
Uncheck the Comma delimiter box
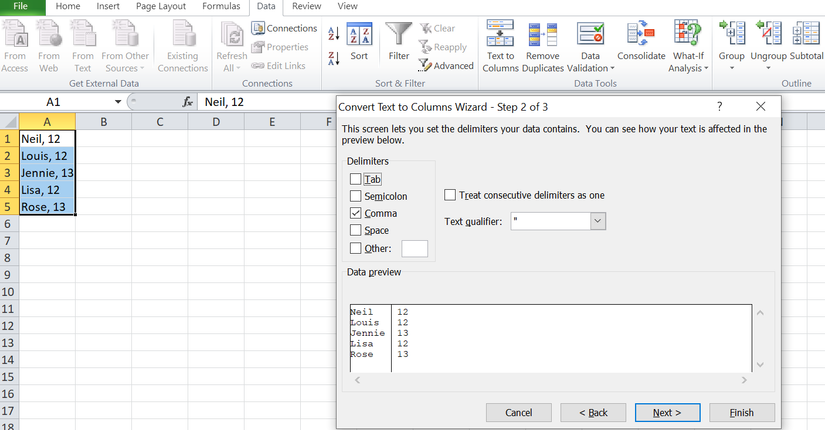356,213
